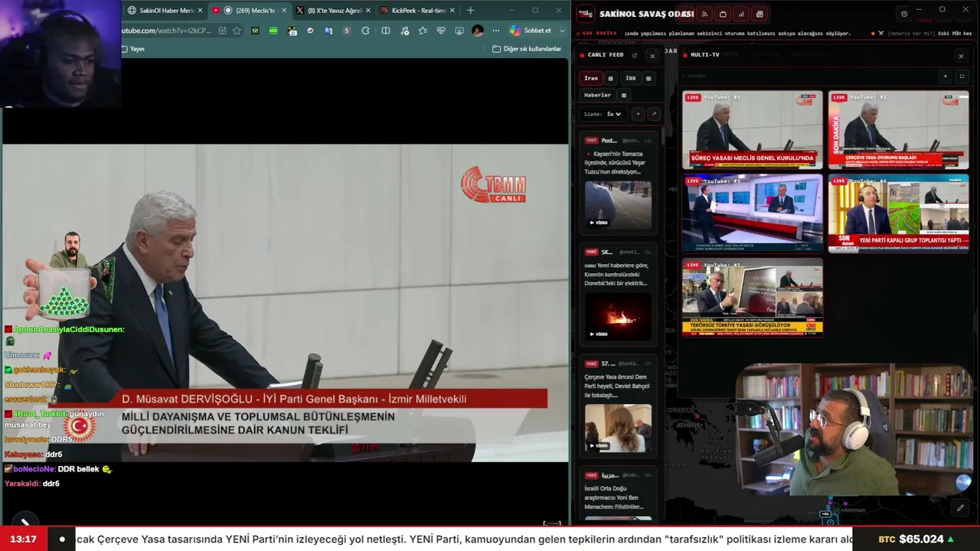Click the arrow button beside Liste dropdown
This screenshot has width=980, height=551.
(x=653, y=114)
